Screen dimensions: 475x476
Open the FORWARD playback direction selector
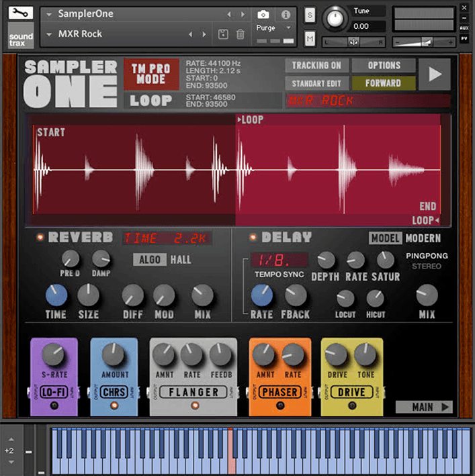click(383, 83)
